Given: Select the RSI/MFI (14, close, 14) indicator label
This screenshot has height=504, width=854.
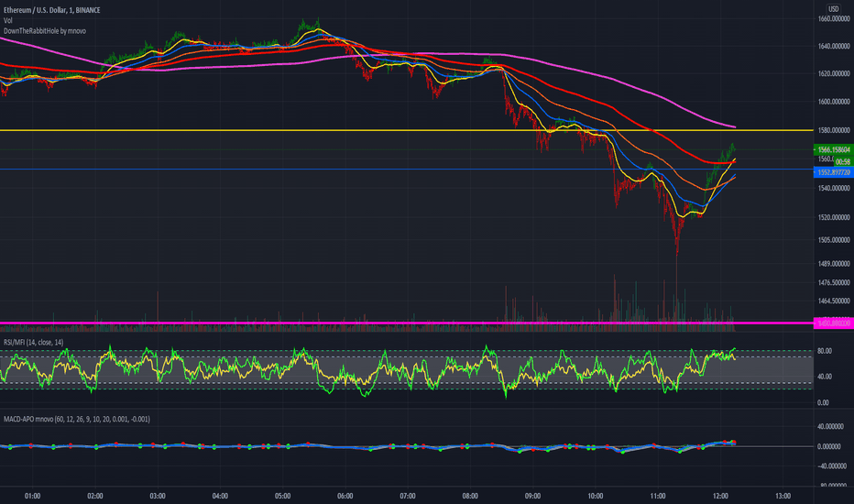Looking at the screenshot, I should [x=33, y=342].
